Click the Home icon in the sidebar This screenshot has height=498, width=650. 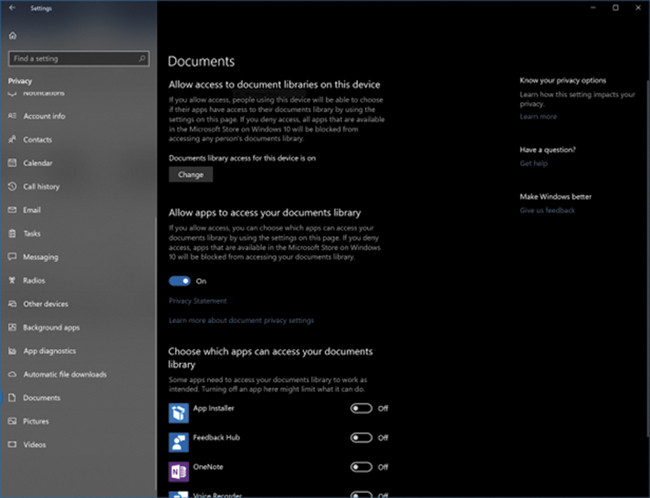click(x=12, y=36)
